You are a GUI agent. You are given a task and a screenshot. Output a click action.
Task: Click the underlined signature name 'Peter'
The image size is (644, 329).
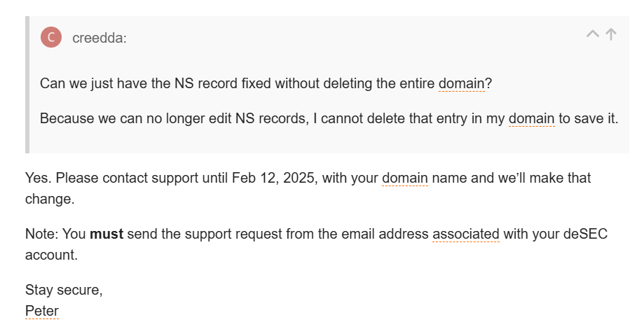42,311
